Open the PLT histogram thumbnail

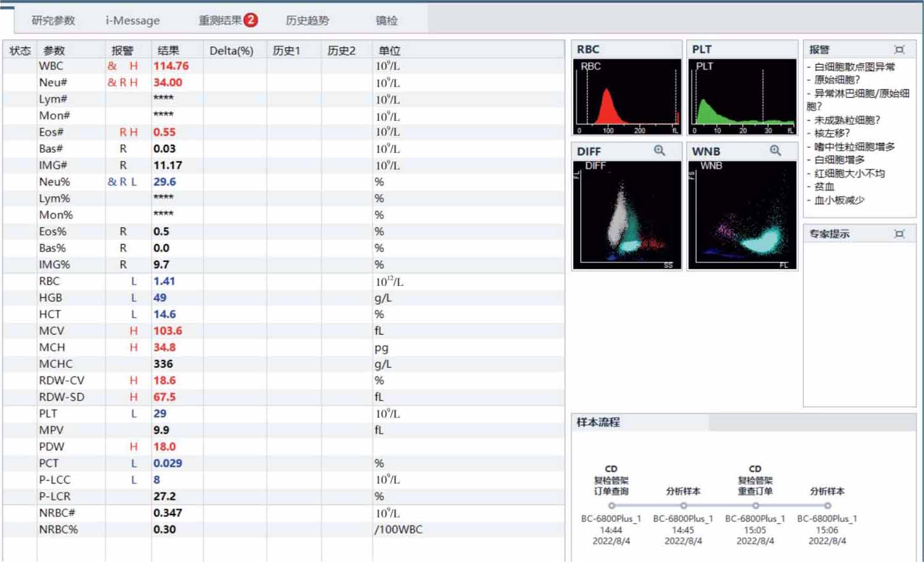[742, 97]
